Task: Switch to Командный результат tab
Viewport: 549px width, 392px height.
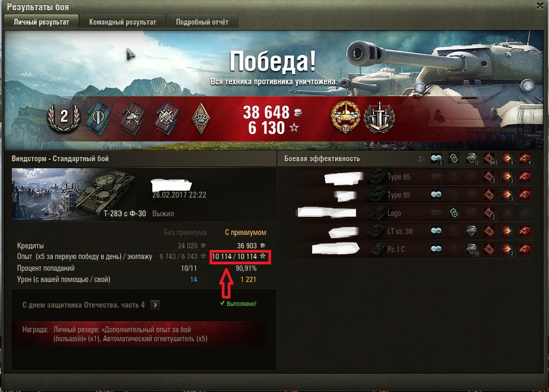Action: 122,22
